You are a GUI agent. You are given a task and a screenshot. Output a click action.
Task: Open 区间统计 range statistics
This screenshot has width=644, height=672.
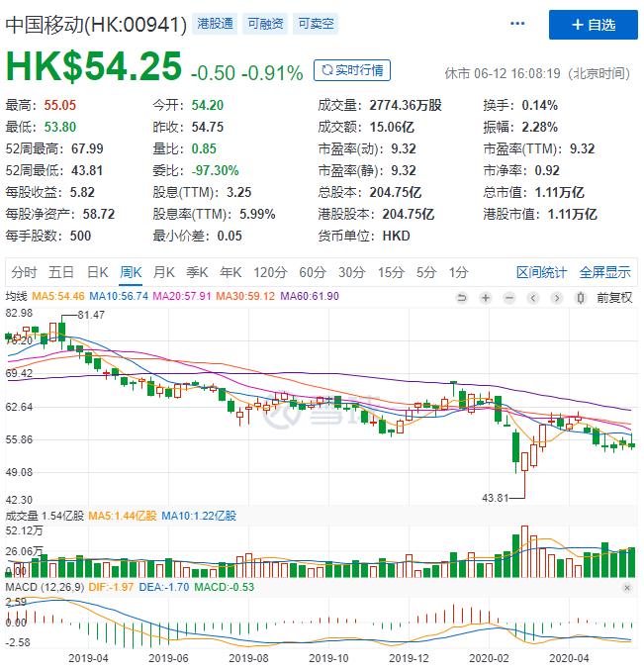tap(541, 272)
